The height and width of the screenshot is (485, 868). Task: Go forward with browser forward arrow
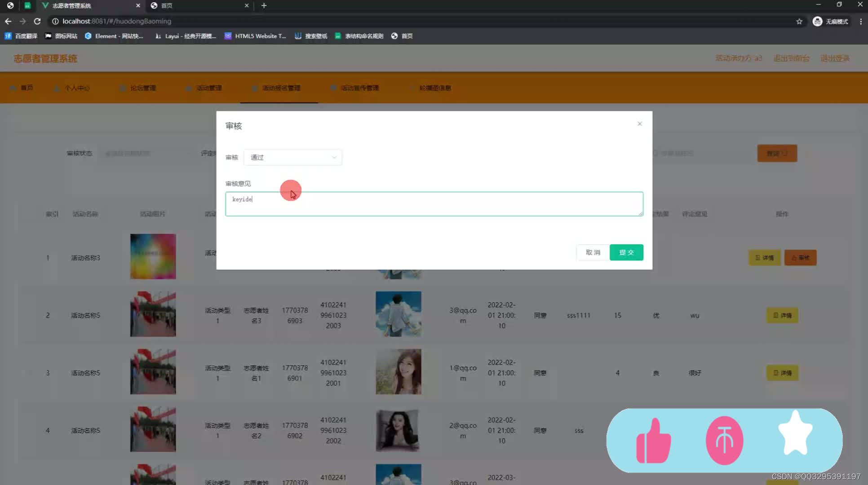[x=22, y=21]
